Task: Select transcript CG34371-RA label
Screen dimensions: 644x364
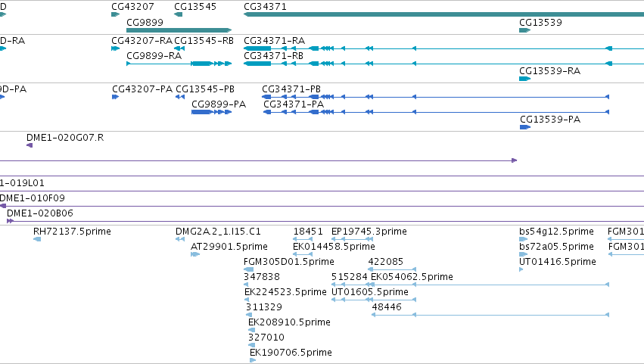Action: [275, 41]
